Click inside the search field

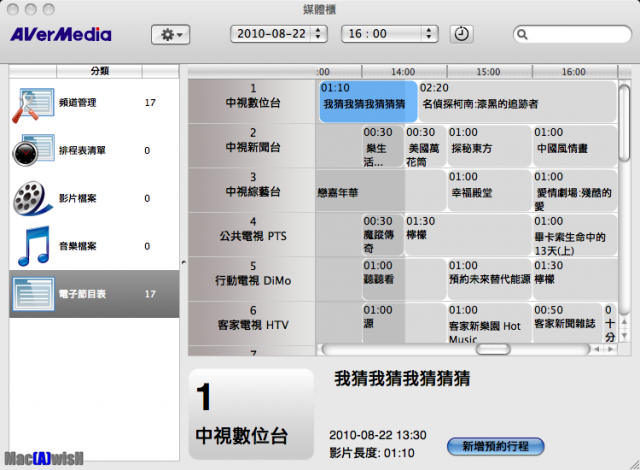click(x=572, y=34)
